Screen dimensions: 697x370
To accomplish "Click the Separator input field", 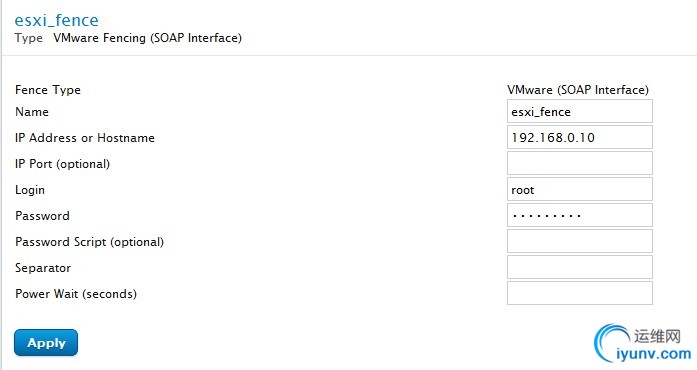I will tap(580, 267).
